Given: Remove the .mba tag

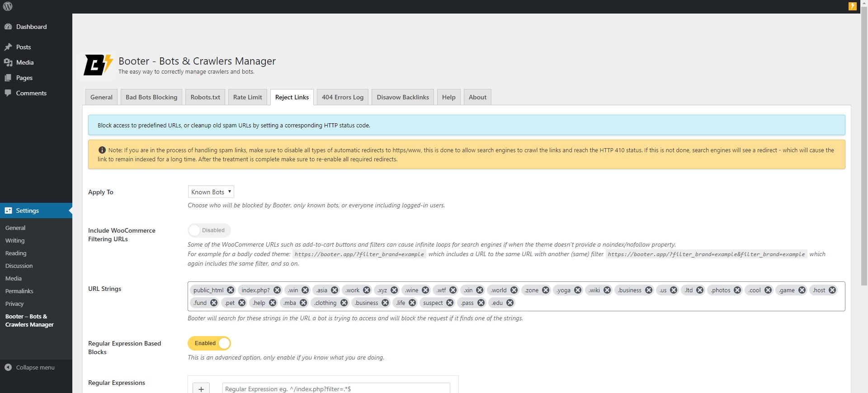Looking at the screenshot, I should (303, 303).
